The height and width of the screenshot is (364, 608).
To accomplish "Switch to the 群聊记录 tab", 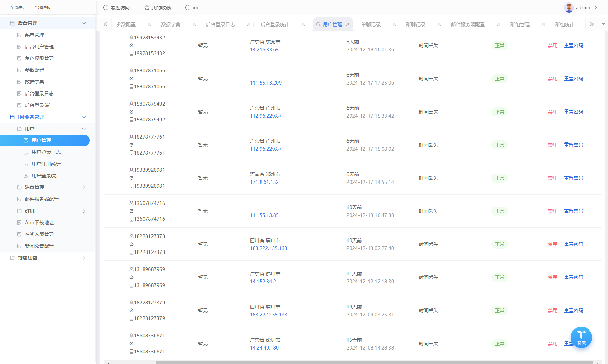I will pos(415,24).
